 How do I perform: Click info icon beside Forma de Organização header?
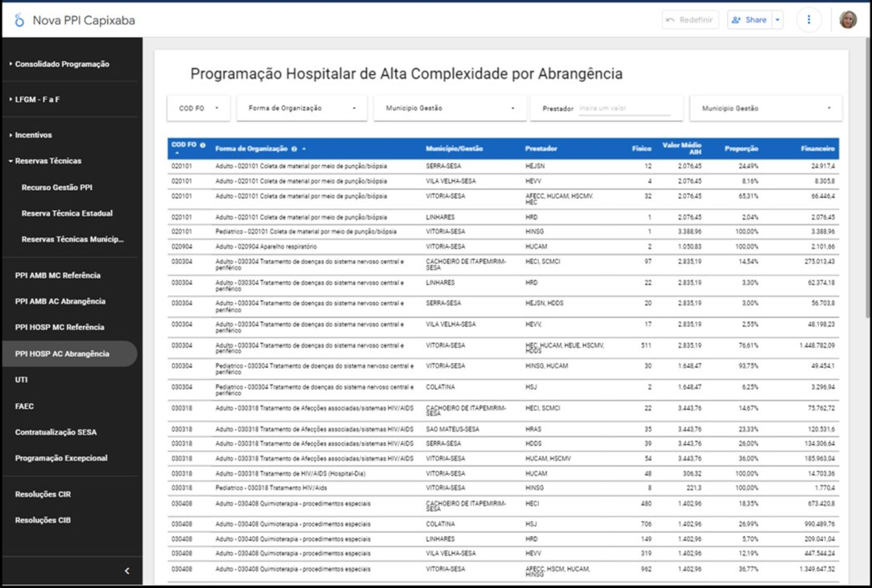pos(294,149)
